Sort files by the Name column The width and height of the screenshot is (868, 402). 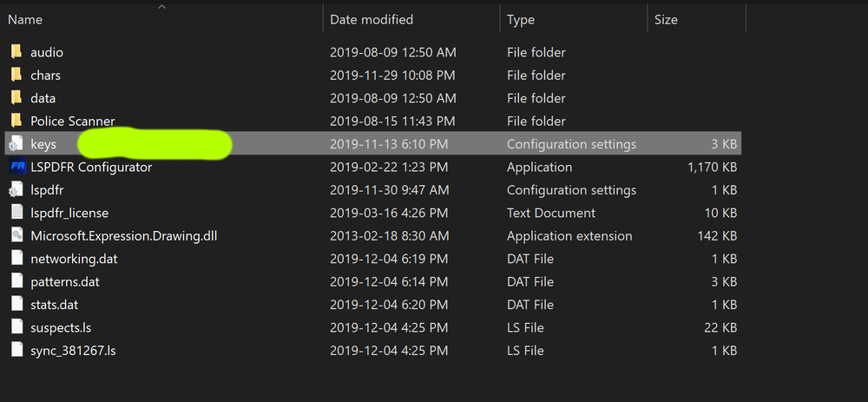(26, 19)
